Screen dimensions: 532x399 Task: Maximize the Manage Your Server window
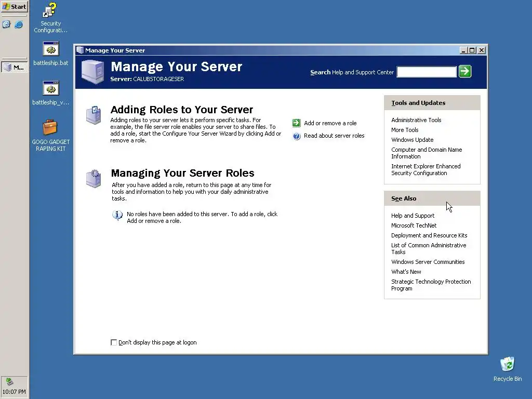472,50
